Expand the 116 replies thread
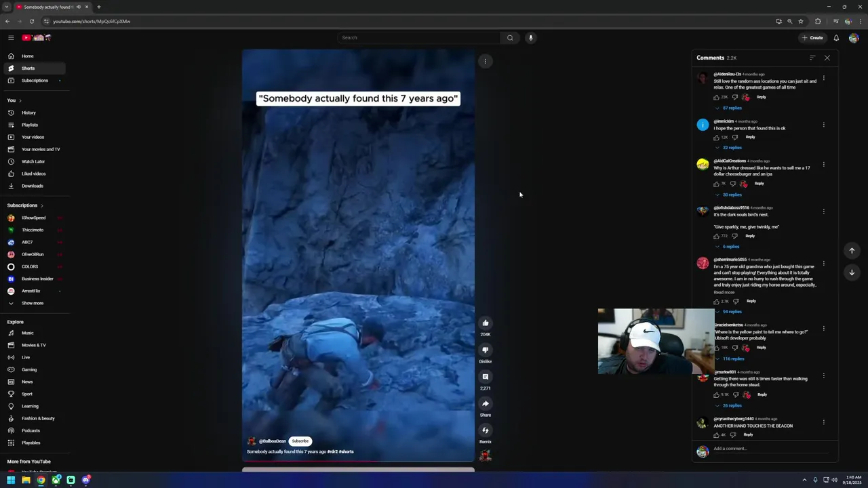The height and width of the screenshot is (488, 868). click(730, 359)
